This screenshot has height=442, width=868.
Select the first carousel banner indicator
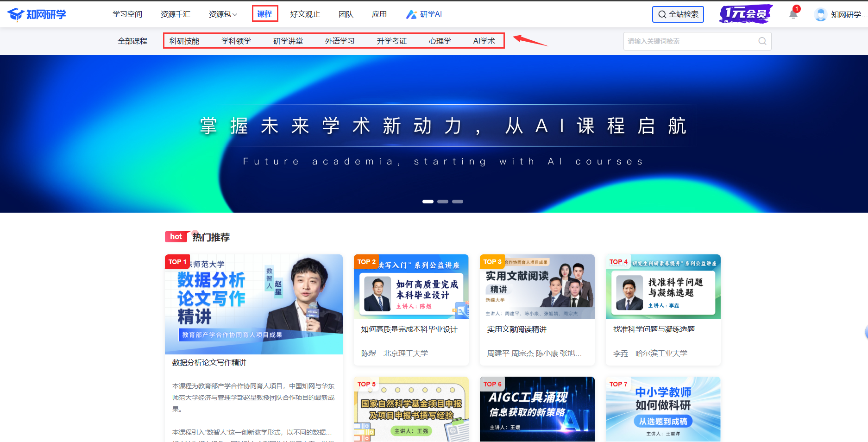[428, 202]
